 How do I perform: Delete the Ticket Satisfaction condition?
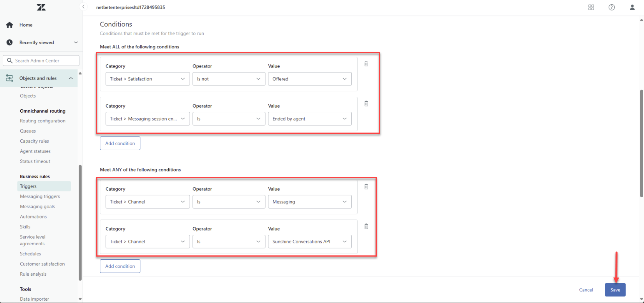point(366,64)
